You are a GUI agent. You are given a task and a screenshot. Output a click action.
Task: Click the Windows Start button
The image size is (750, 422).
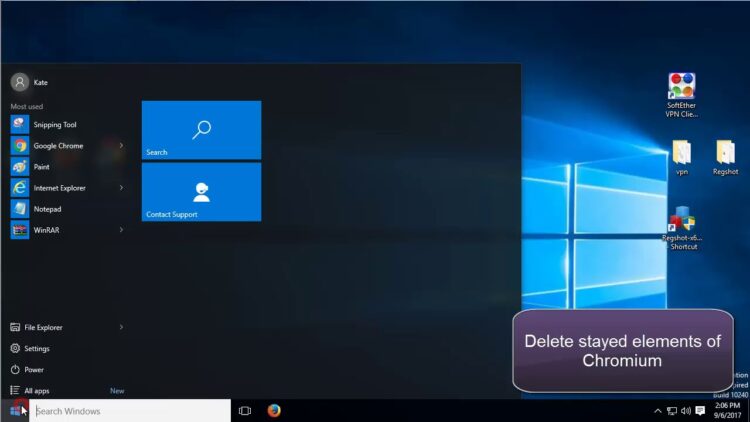coord(15,411)
